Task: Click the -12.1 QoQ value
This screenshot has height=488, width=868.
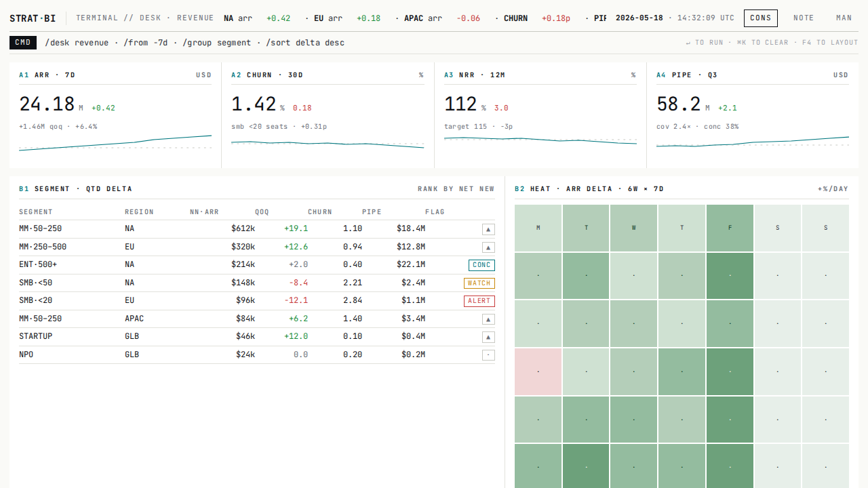Action: click(x=296, y=300)
